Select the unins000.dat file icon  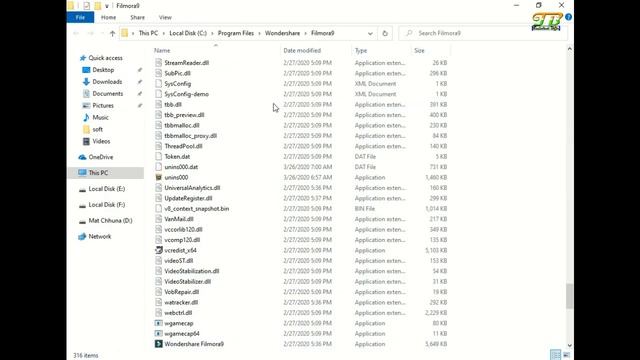(158, 167)
